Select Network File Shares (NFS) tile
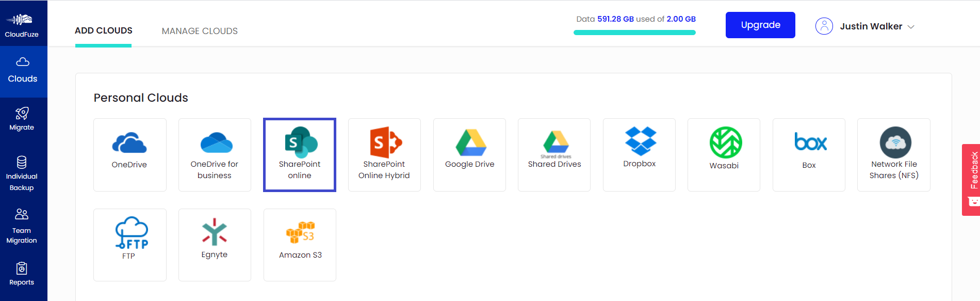Image resolution: width=980 pixels, height=301 pixels. [894, 155]
